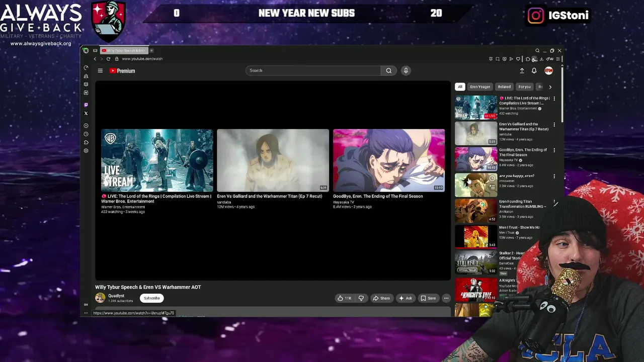Image resolution: width=644 pixels, height=362 pixels.
Task: Bookmark page with the heart icon
Action: (x=518, y=59)
